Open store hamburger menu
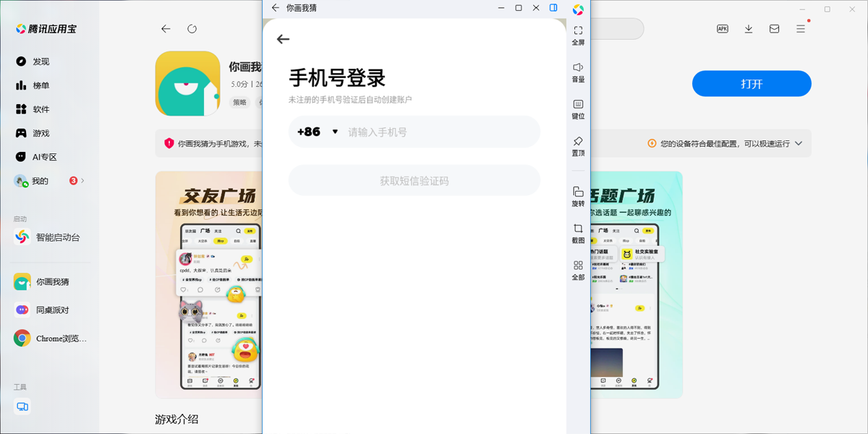Image resolution: width=868 pixels, height=434 pixels. pos(801,29)
